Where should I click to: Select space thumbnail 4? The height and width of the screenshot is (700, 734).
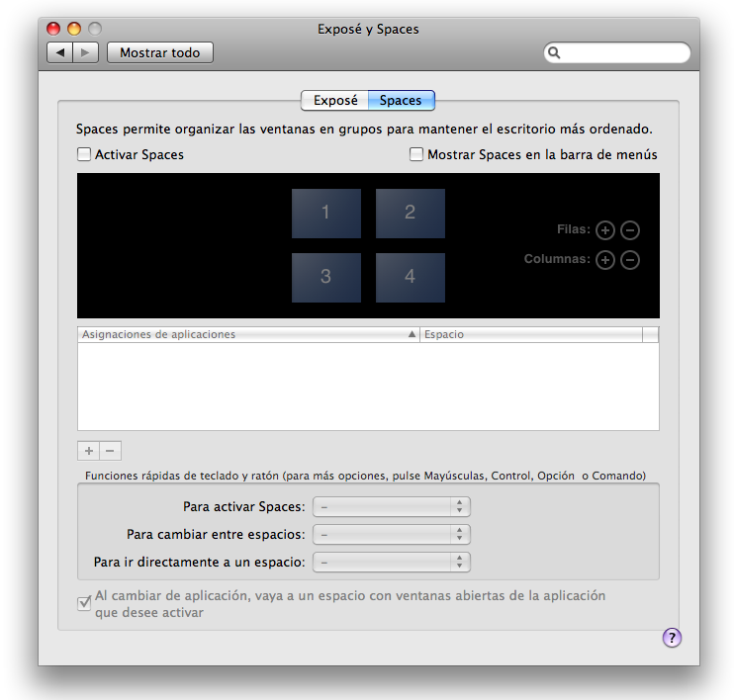tap(411, 278)
